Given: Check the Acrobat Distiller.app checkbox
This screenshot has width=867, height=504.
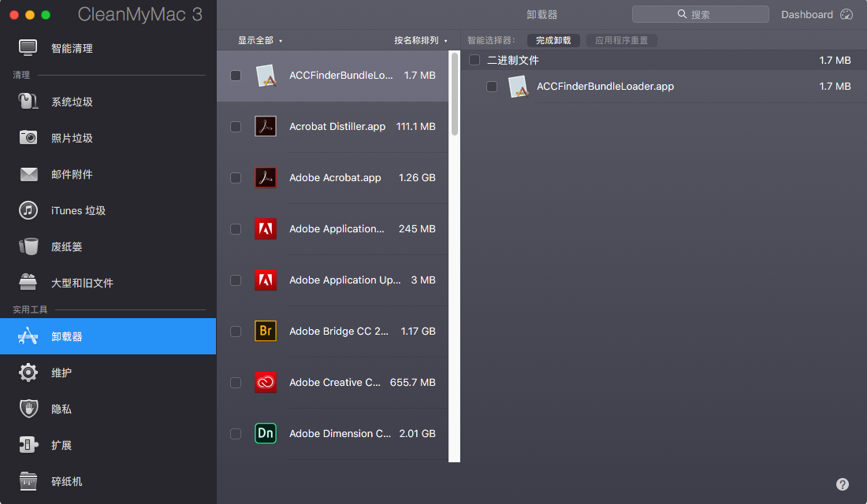Looking at the screenshot, I should click(x=236, y=127).
